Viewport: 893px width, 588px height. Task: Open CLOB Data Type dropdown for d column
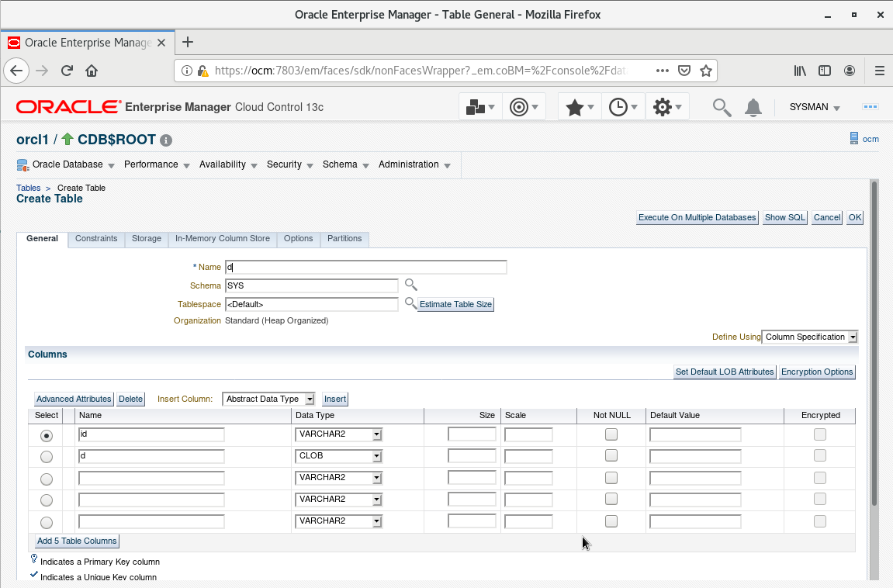[338, 456]
